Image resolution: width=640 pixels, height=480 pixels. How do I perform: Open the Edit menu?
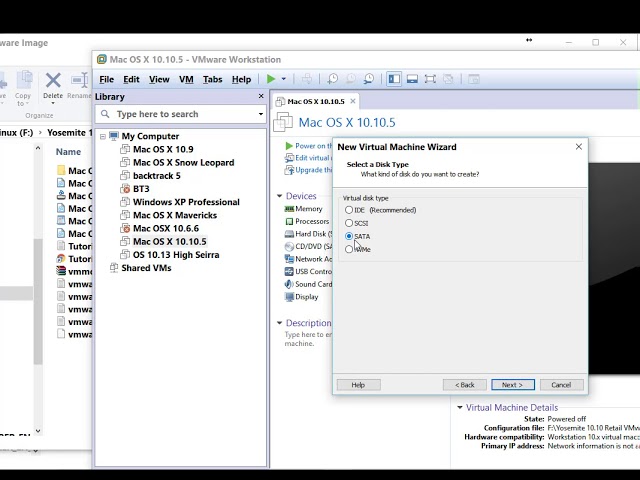[x=131, y=80]
